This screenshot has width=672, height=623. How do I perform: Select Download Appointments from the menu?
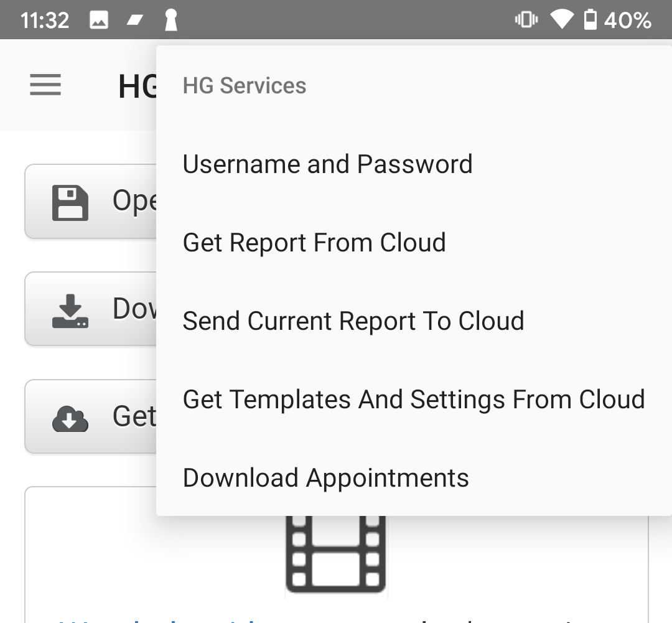[x=325, y=478]
